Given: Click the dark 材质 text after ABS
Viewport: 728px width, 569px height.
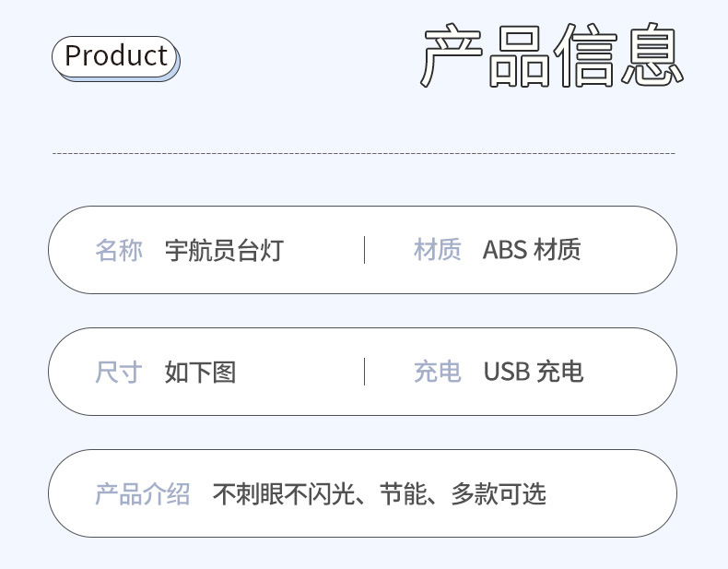Looking at the screenshot, I should (558, 250).
